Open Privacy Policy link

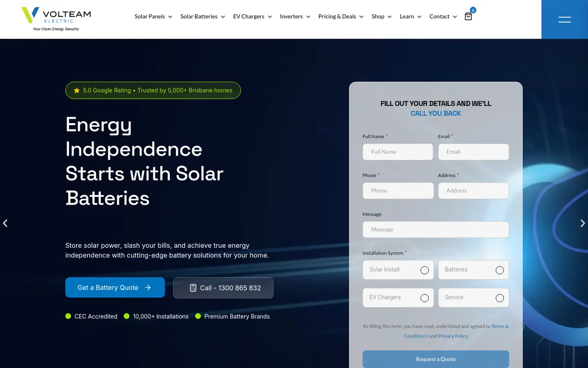pyautogui.click(x=453, y=336)
